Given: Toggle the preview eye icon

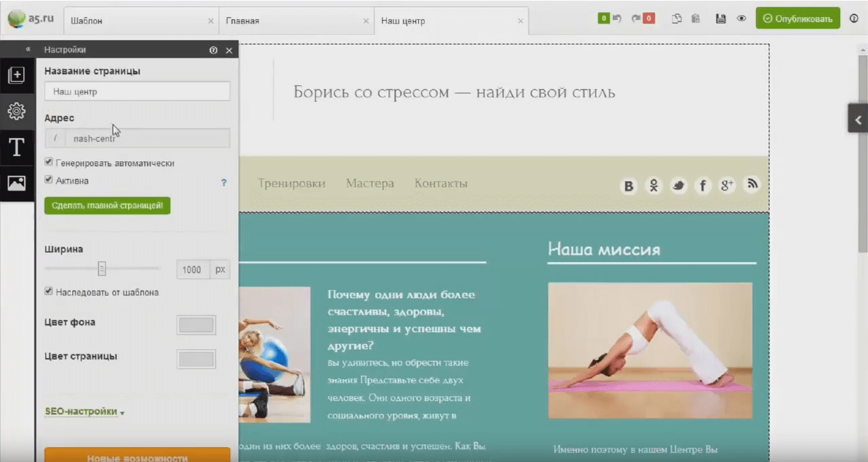Looking at the screenshot, I should [741, 19].
